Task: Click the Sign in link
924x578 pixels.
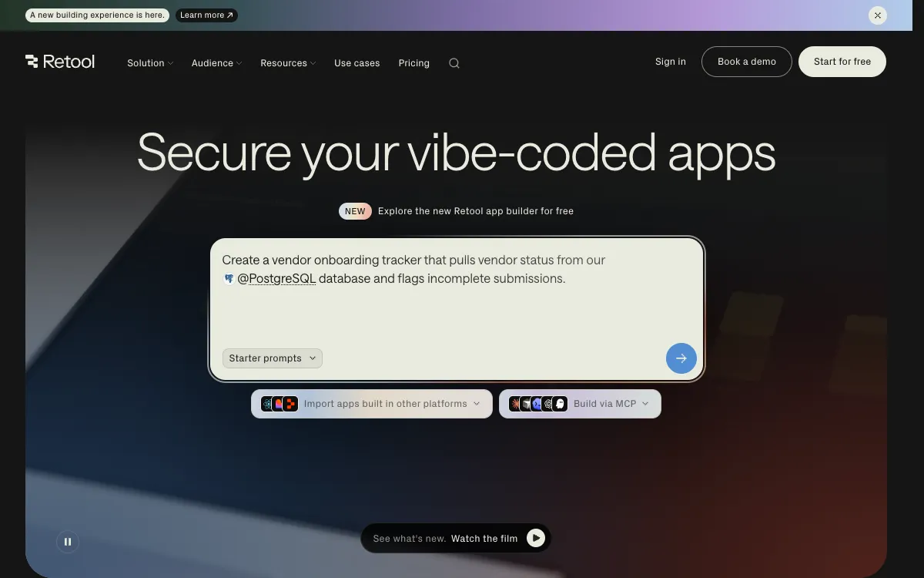Action: pyautogui.click(x=671, y=62)
